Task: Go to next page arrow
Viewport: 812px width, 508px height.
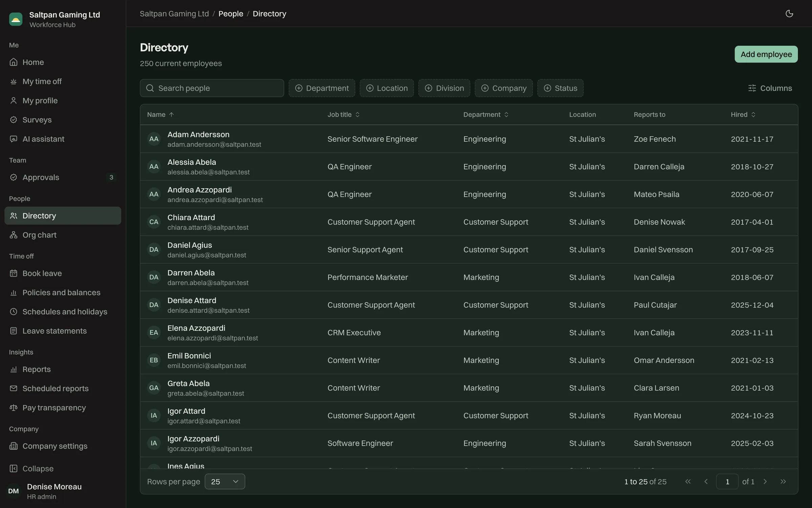Action: click(765, 481)
